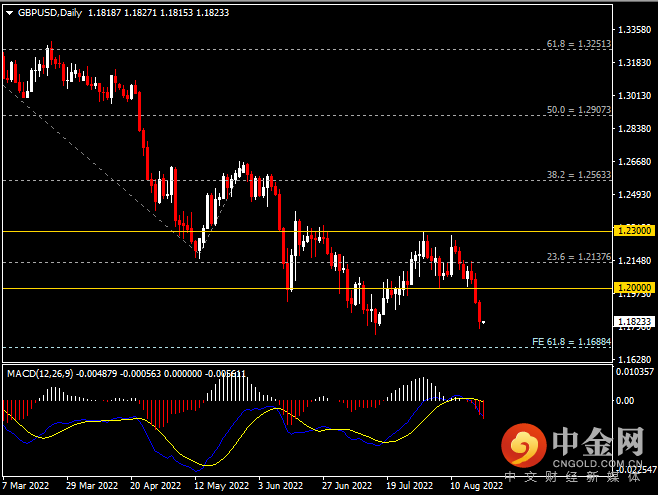Click the MACD zero level 0.00 label
The image size is (658, 495).
tap(625, 401)
